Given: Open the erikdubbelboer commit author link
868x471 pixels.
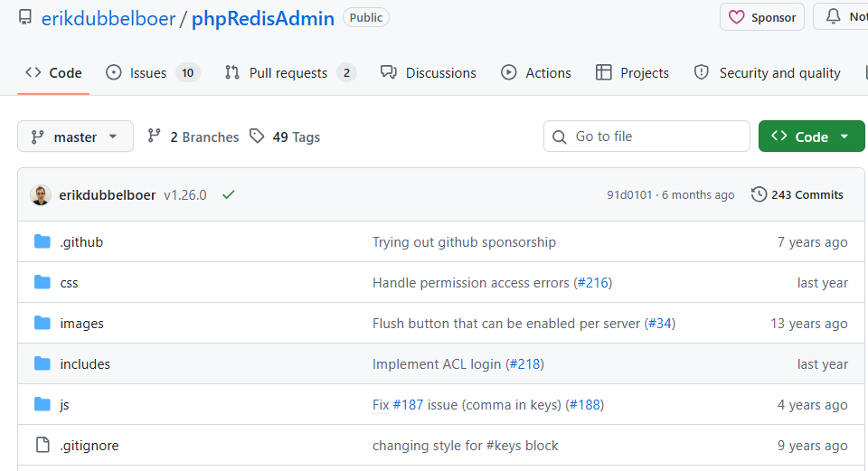Looking at the screenshot, I should (x=108, y=195).
